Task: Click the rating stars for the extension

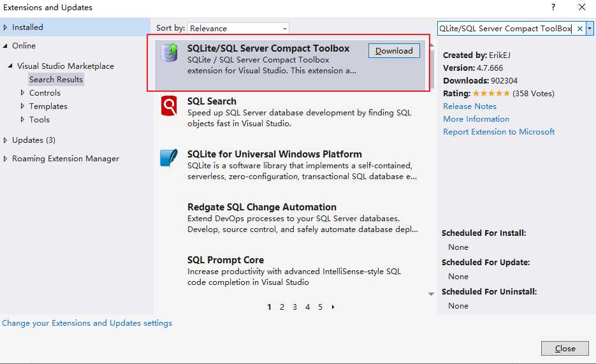Action: 491,94
